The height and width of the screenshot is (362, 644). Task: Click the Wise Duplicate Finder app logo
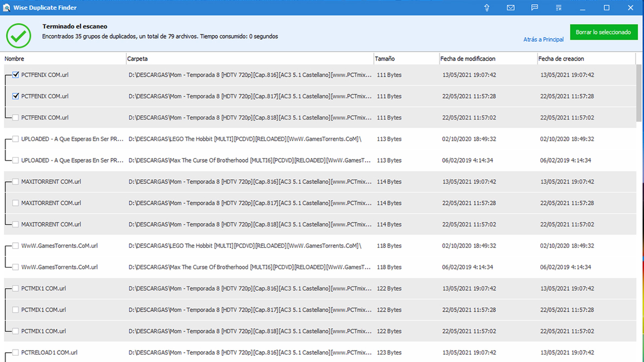7,8
